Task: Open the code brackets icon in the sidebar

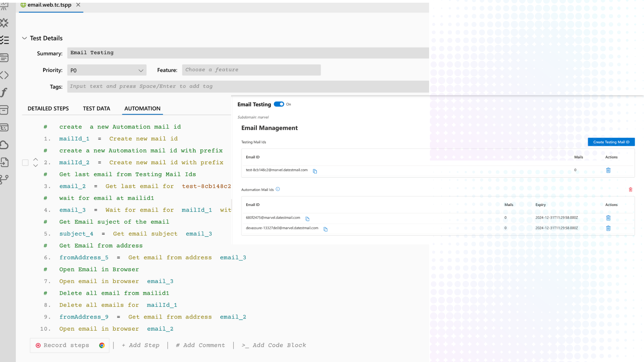Action: pyautogui.click(x=4, y=75)
